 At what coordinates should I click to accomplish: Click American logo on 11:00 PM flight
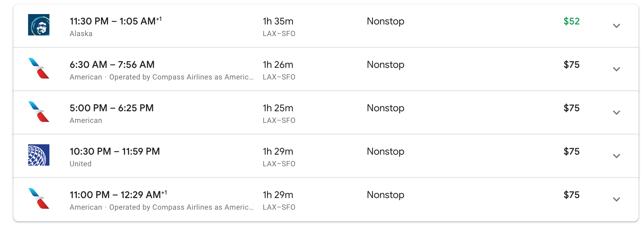coord(39,198)
